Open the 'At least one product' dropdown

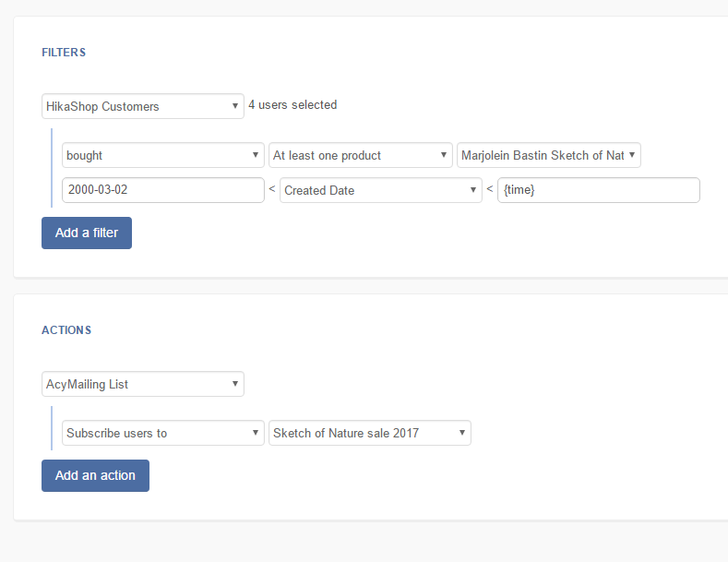click(x=360, y=155)
